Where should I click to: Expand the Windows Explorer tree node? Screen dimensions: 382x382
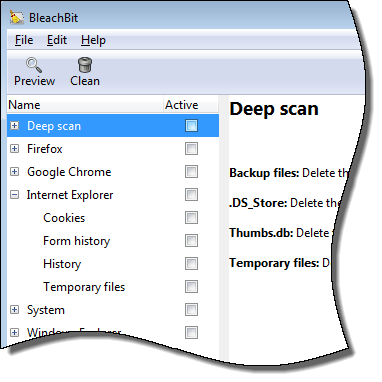[x=14, y=332]
